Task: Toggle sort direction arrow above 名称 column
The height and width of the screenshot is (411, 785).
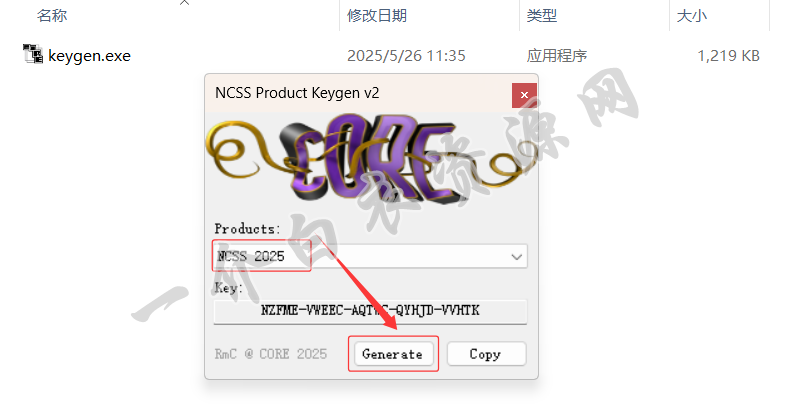Action: pos(184,3)
